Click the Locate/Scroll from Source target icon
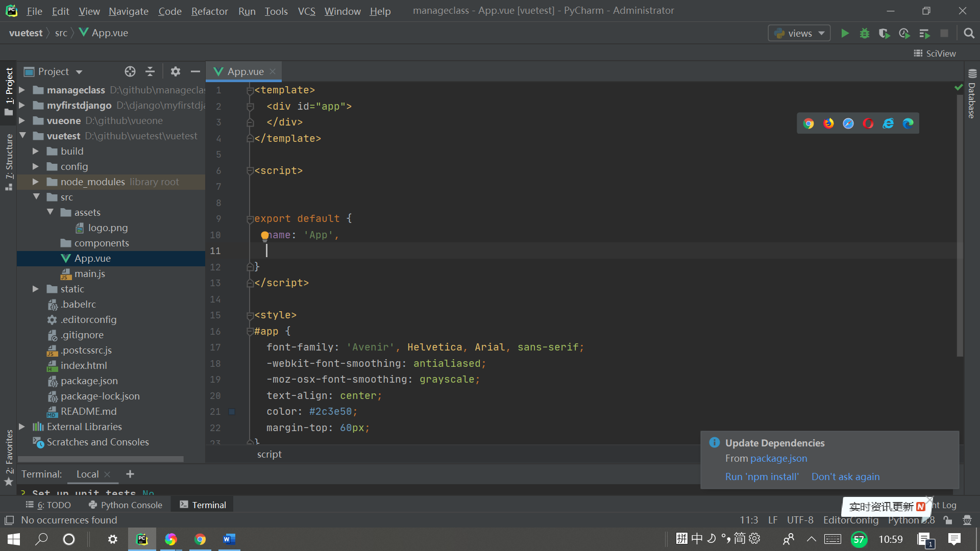 pyautogui.click(x=130, y=71)
